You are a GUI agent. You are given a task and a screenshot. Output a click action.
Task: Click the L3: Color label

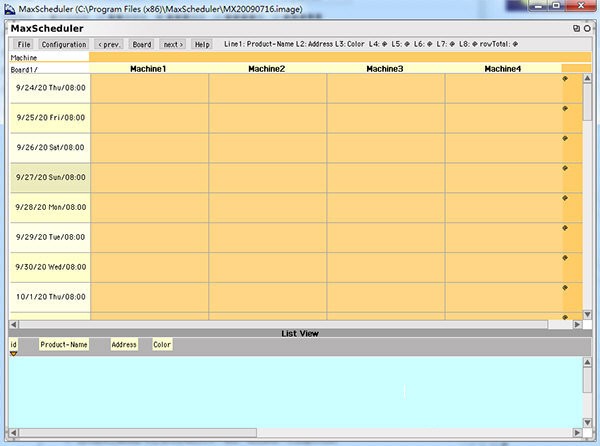pos(350,44)
